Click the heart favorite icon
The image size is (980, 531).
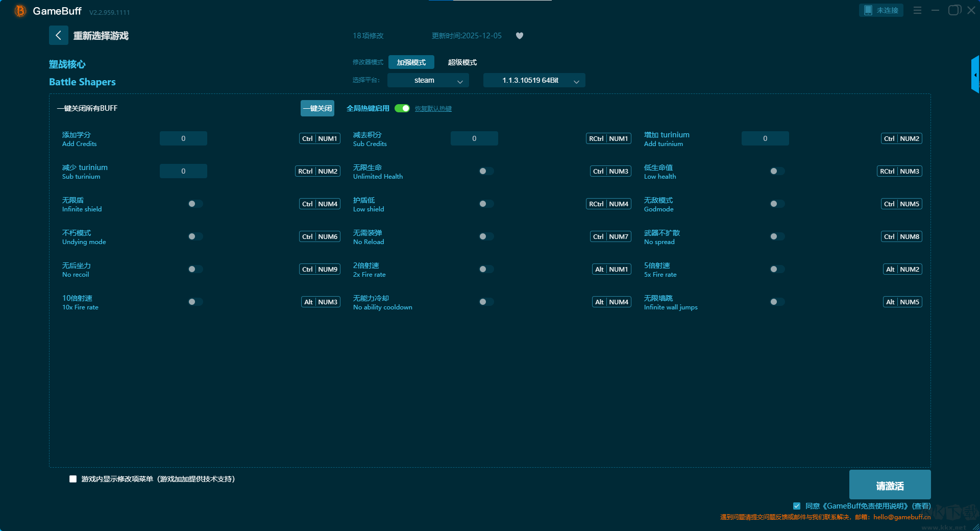pyautogui.click(x=520, y=36)
